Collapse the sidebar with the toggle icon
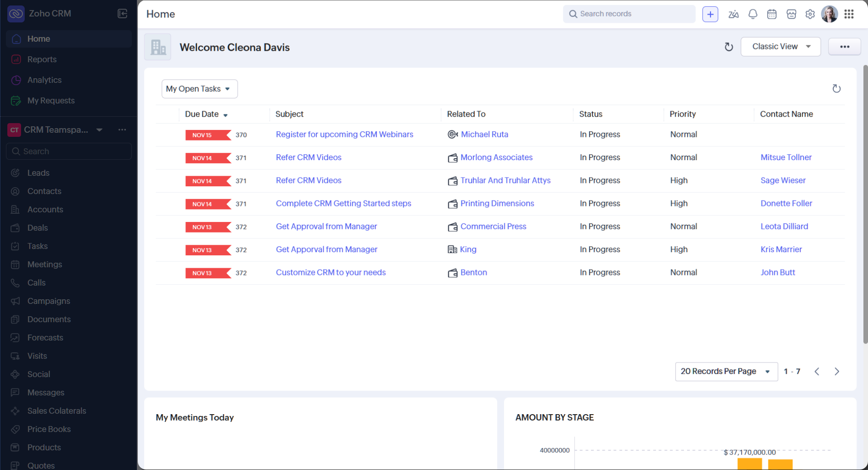 tap(122, 14)
